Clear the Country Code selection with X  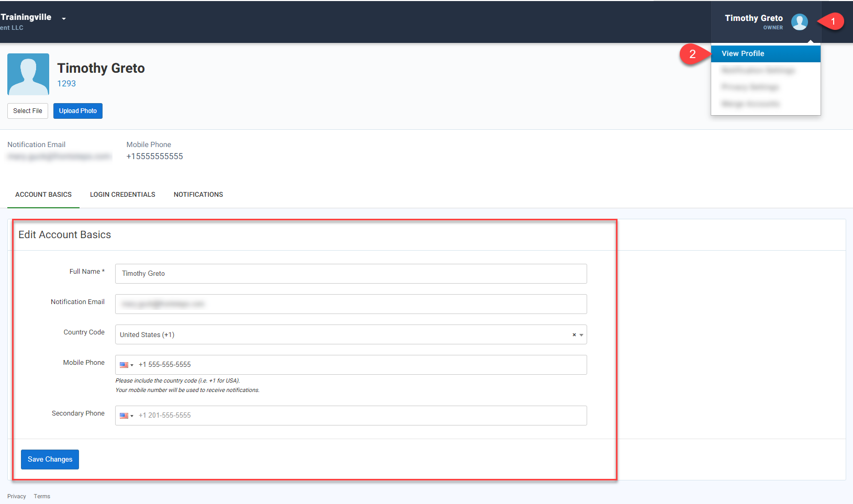[x=574, y=335]
